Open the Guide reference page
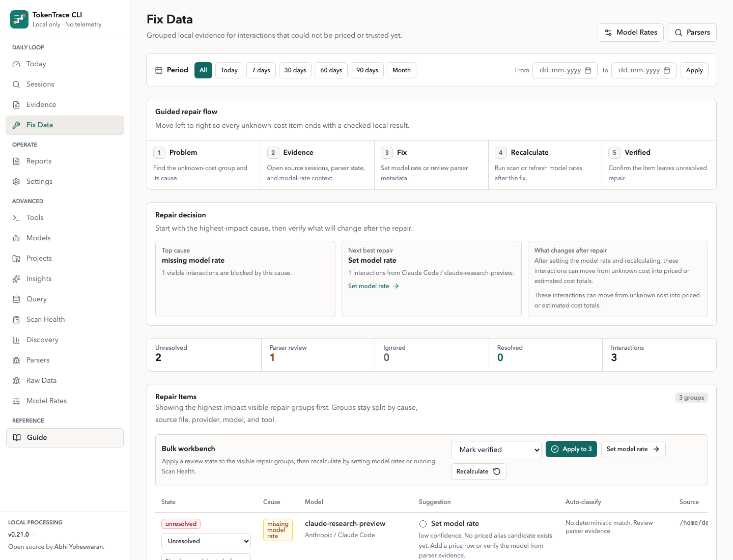 pyautogui.click(x=65, y=438)
